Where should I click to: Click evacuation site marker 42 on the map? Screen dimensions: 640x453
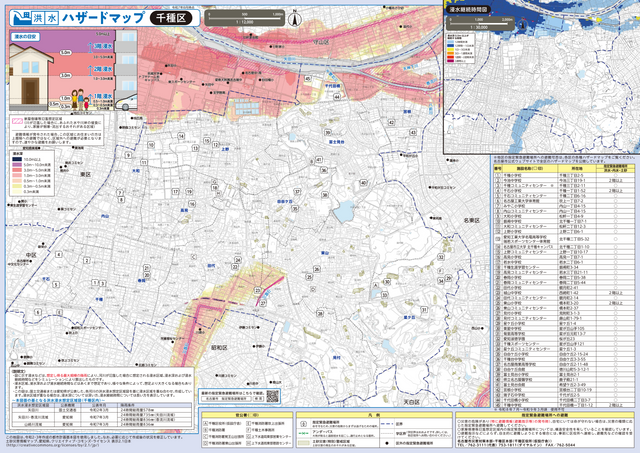pos(391,122)
